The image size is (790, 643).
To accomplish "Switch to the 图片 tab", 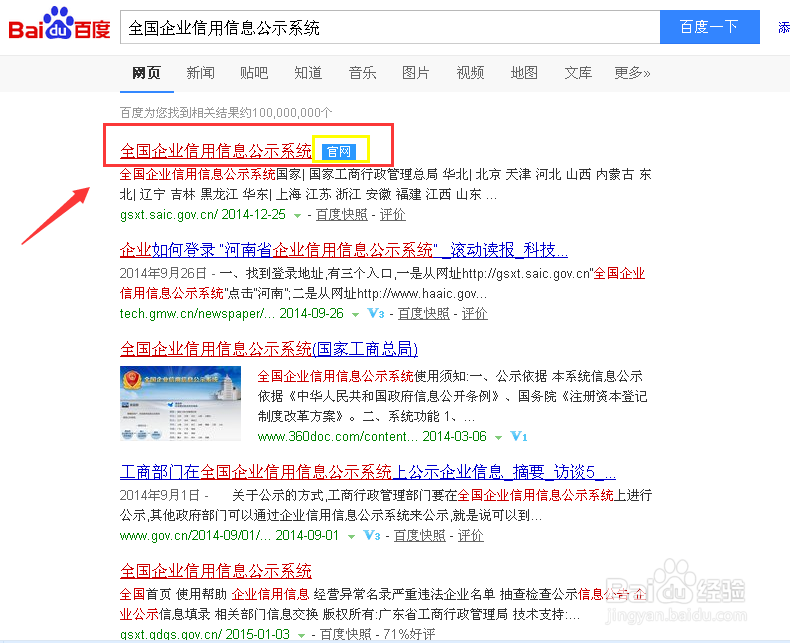I will point(416,73).
